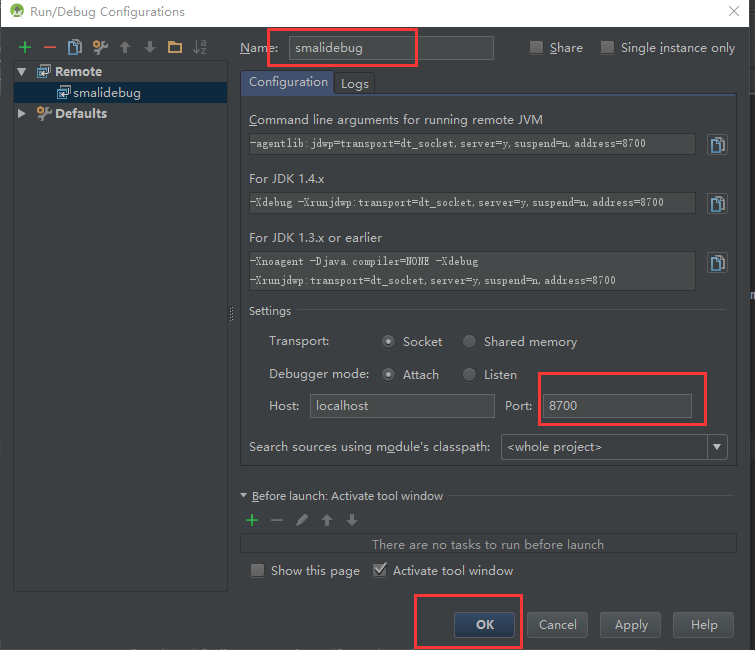
Task: Remove selected configuration with red minus
Action: click(50, 47)
